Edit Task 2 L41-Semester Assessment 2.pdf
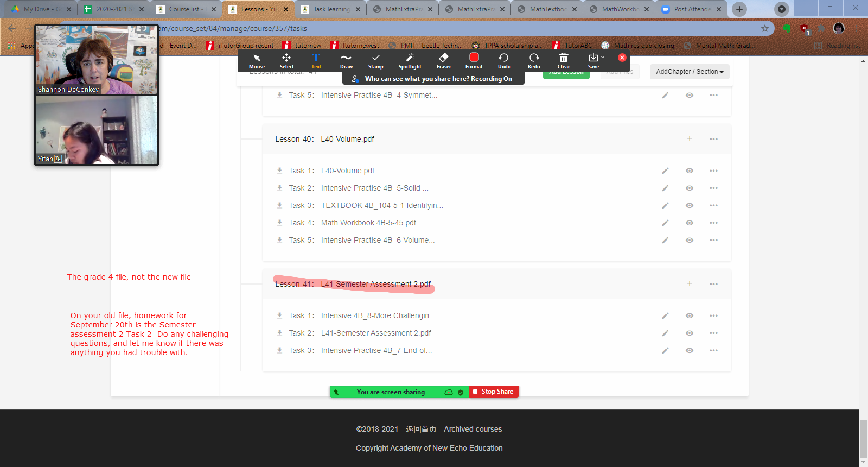Image resolution: width=868 pixels, height=467 pixels. (665, 333)
